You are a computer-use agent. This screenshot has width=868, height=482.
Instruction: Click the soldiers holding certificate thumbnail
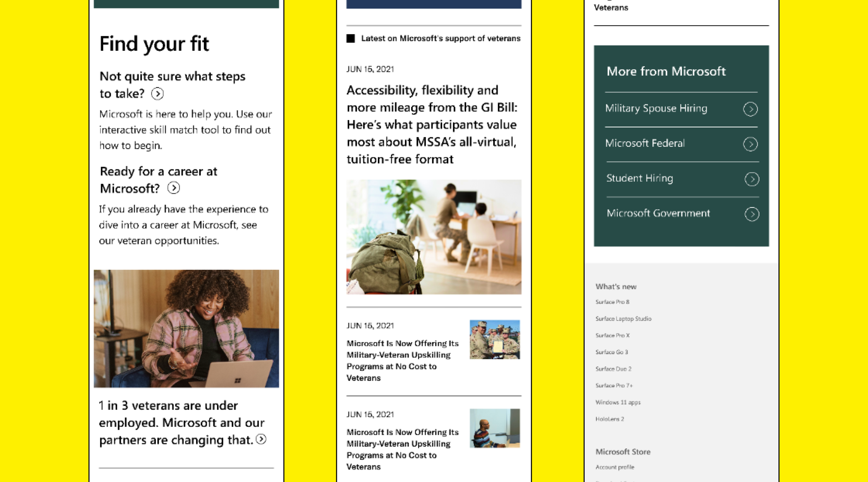495,339
